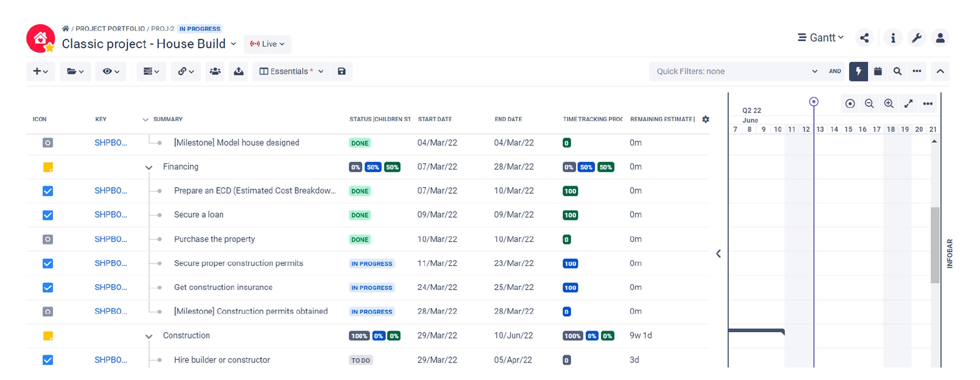Screen dimensions: 980x380
Task: Center Gantt on today target icon
Action: click(x=850, y=104)
